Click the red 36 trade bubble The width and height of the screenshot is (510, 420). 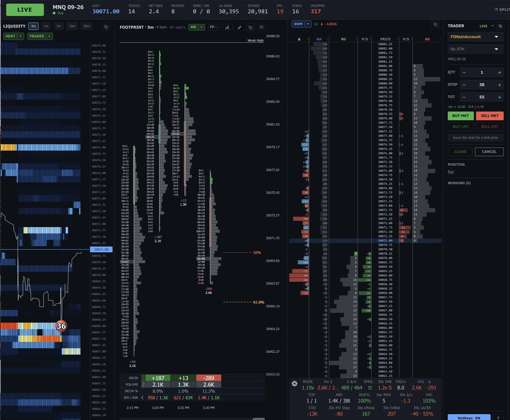coord(61,326)
